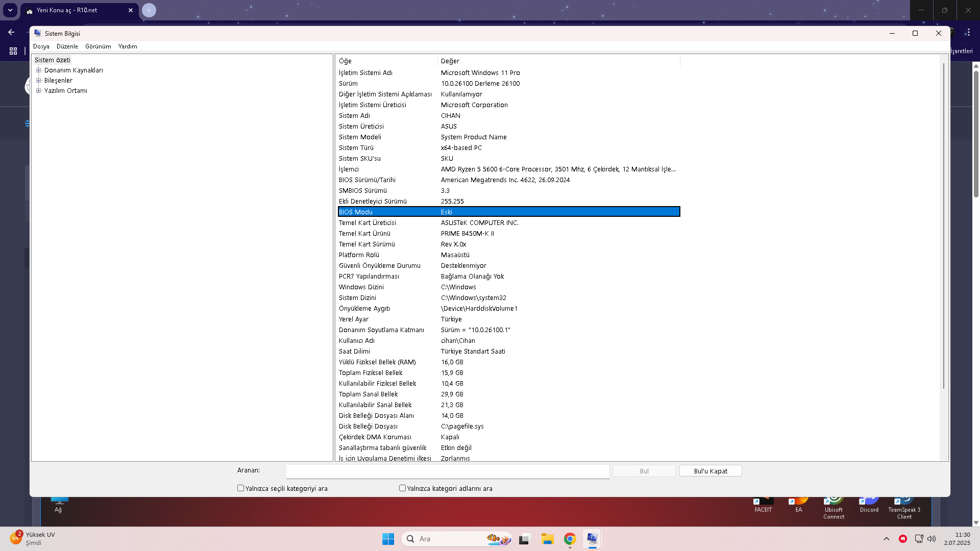Click the red tray notification icon
The image size is (980, 551).
[903, 539]
